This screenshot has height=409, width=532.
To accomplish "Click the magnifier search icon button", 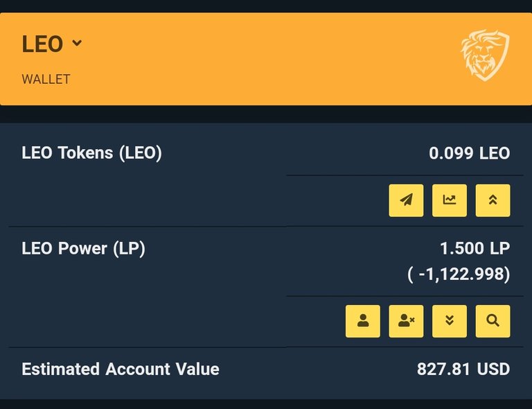I will pyautogui.click(x=493, y=321).
